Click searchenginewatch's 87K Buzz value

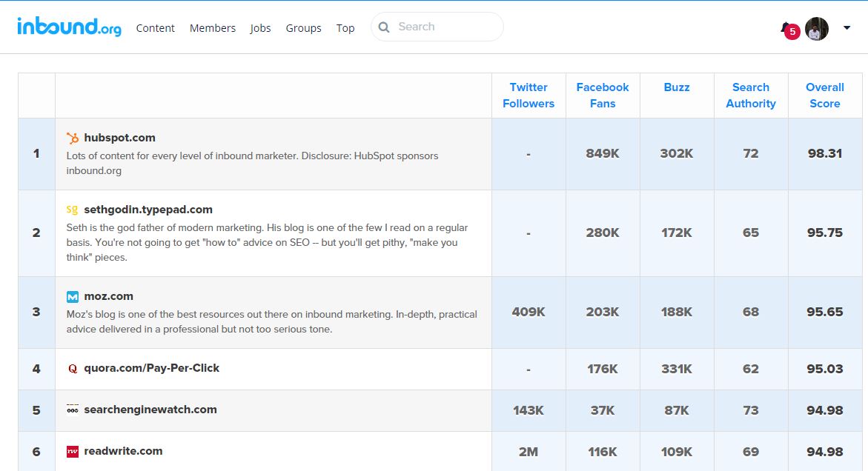point(677,410)
